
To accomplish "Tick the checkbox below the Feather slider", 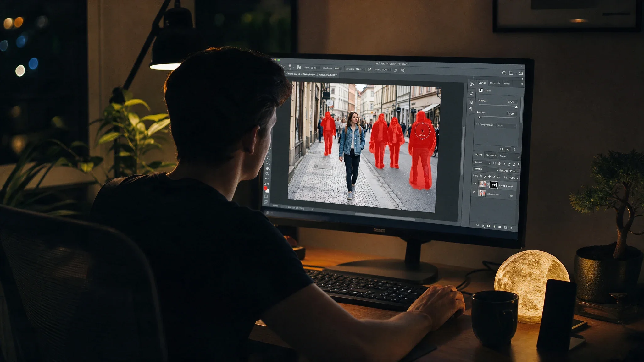I will pos(477,124).
